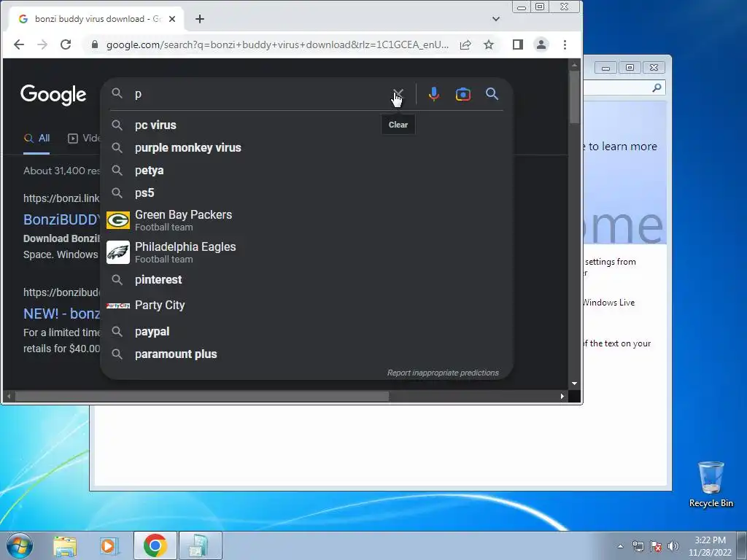
Task: Open Windows Explorer from the taskbar
Action: [x=65, y=546]
